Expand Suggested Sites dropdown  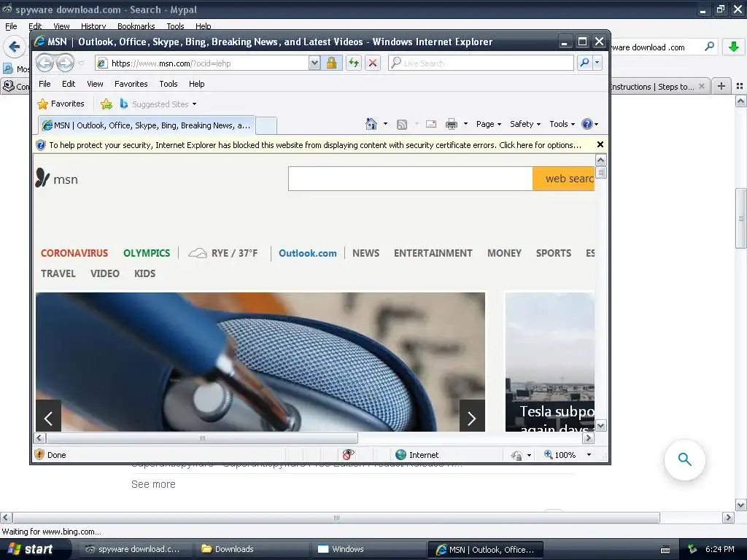point(194,104)
